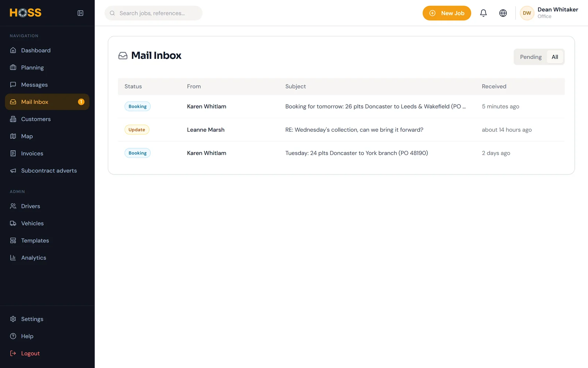Click the Planning icon in sidebar
The image size is (588, 368).
pos(13,67)
